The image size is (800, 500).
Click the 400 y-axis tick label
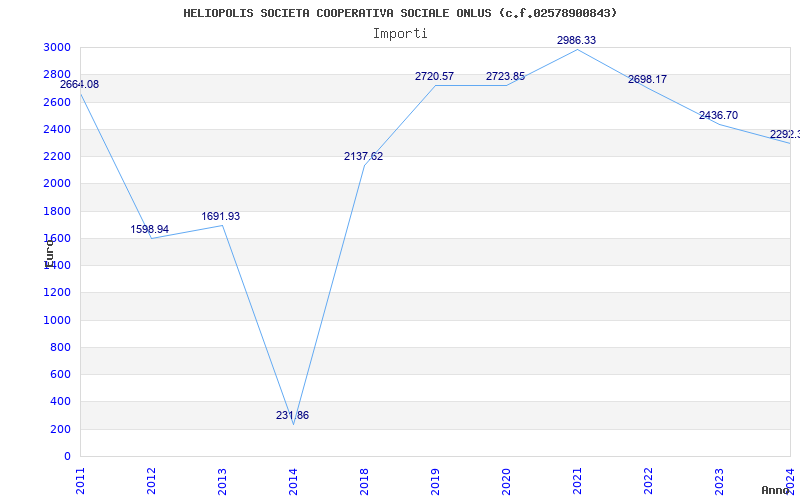60,402
